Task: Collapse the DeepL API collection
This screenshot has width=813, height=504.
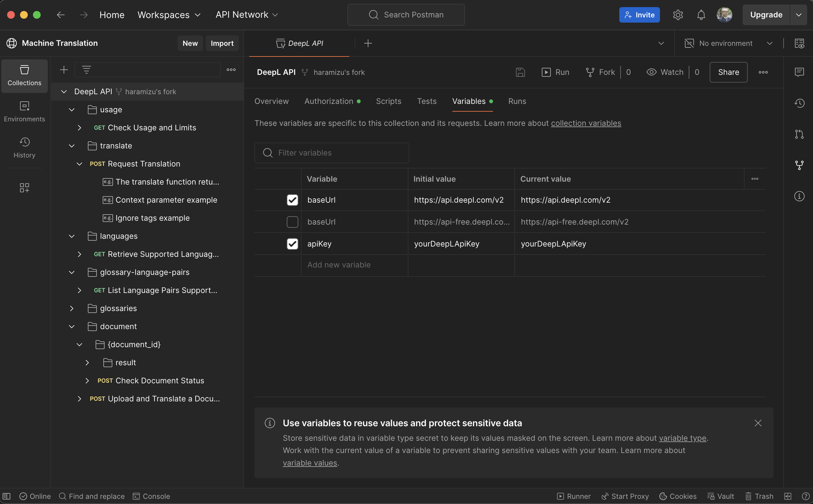Action: 64,92
